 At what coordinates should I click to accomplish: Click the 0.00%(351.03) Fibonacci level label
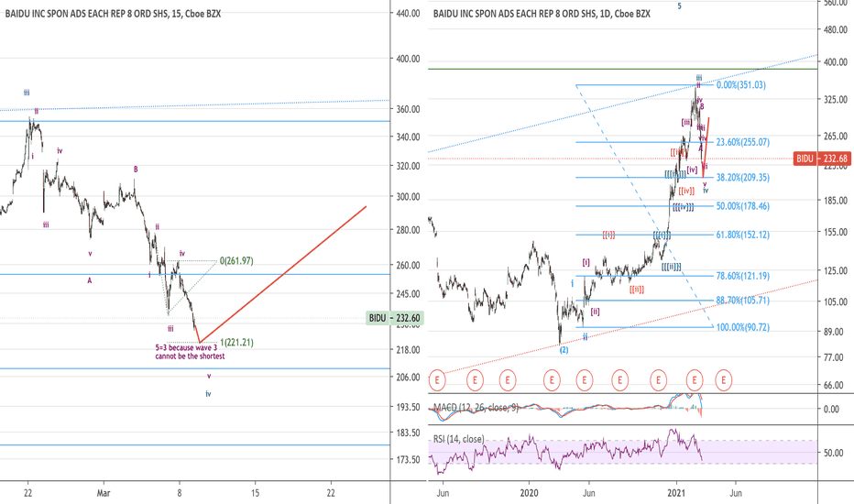[x=740, y=85]
